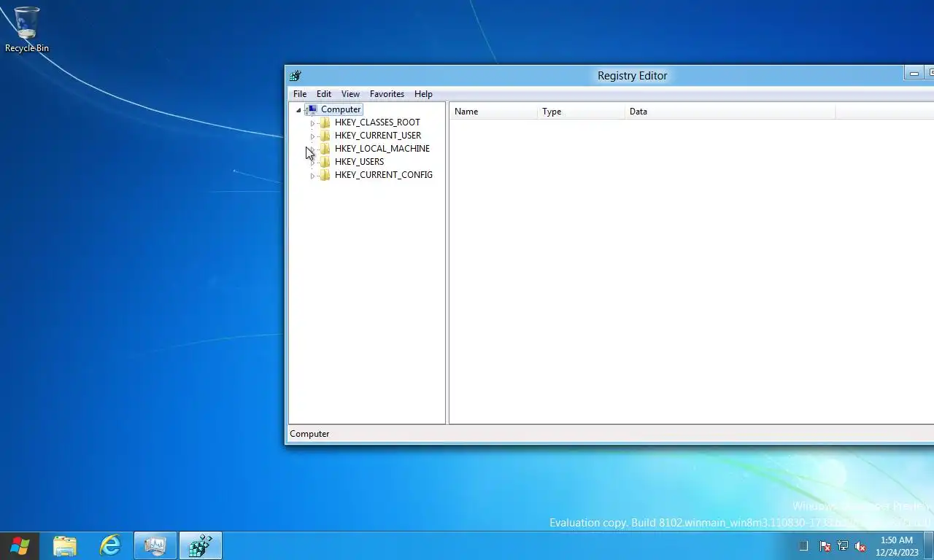934x560 pixels.
Task: Expand the HKEY_CLASSES_ROOT key
Action: [x=312, y=123]
